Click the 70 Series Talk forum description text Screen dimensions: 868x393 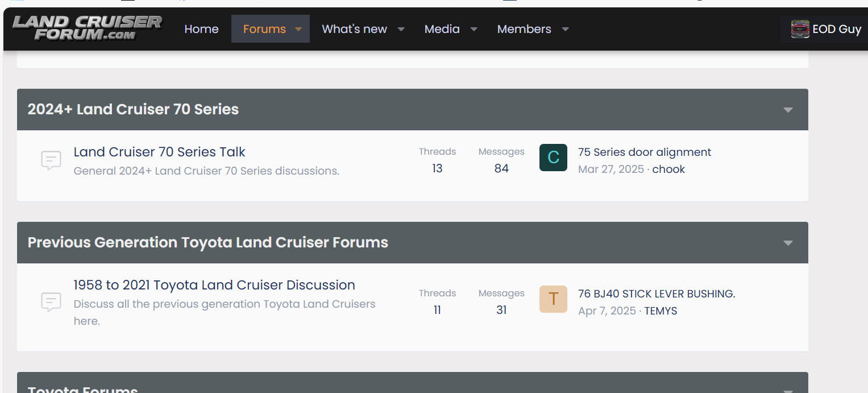[x=206, y=171]
